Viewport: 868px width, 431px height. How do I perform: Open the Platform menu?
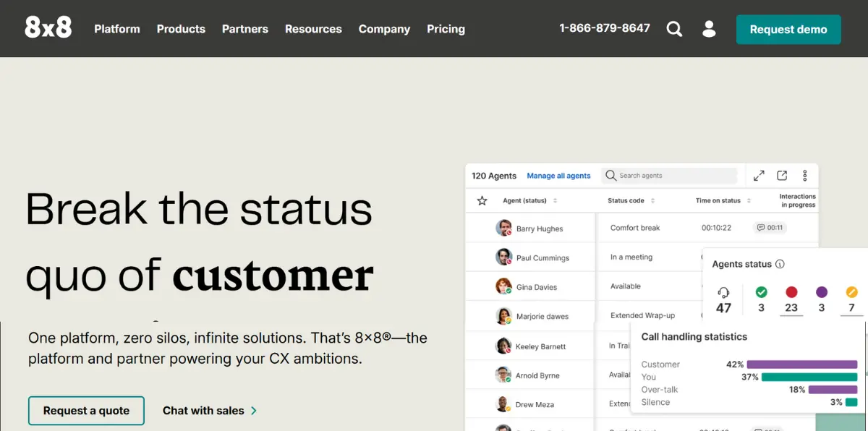click(117, 29)
